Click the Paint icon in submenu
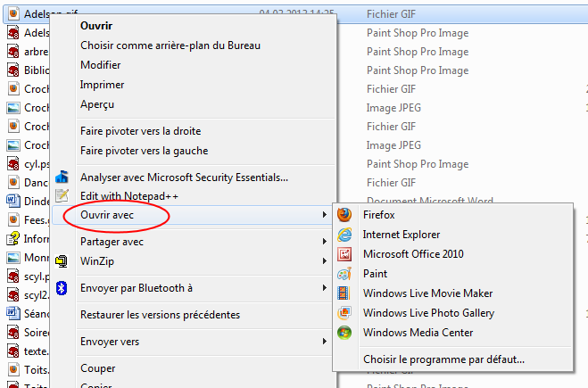The height and width of the screenshot is (388, 588). (344, 274)
